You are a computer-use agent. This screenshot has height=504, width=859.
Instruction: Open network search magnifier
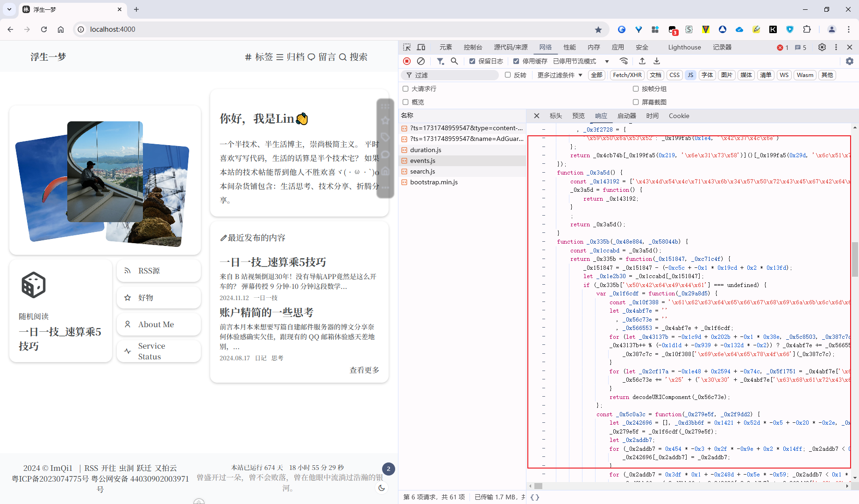(454, 61)
